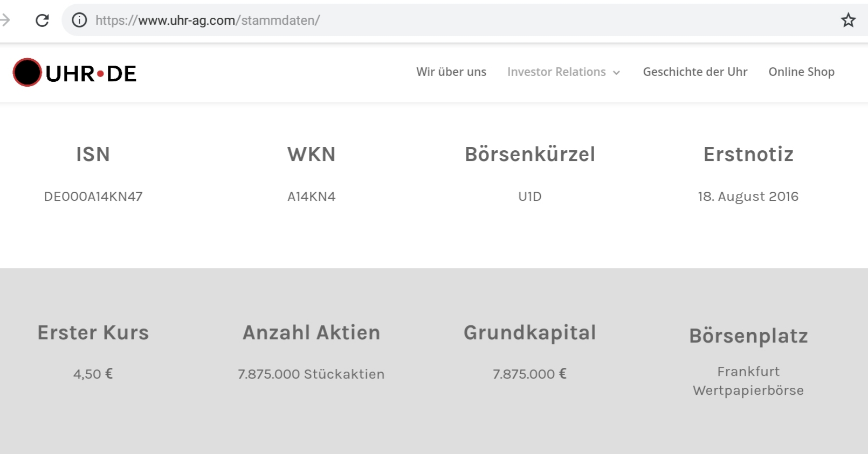The height and width of the screenshot is (454, 868).
Task: Click the UHR.DE logo
Action: (74, 73)
